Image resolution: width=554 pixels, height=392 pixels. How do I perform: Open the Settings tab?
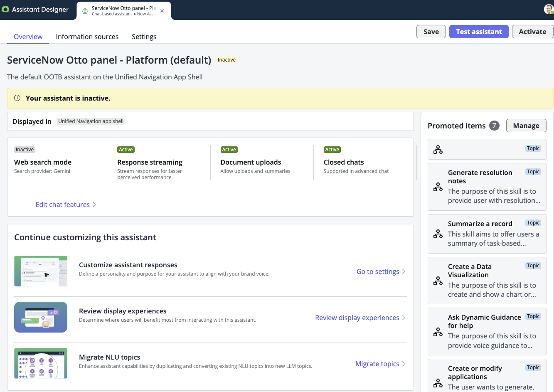(144, 37)
